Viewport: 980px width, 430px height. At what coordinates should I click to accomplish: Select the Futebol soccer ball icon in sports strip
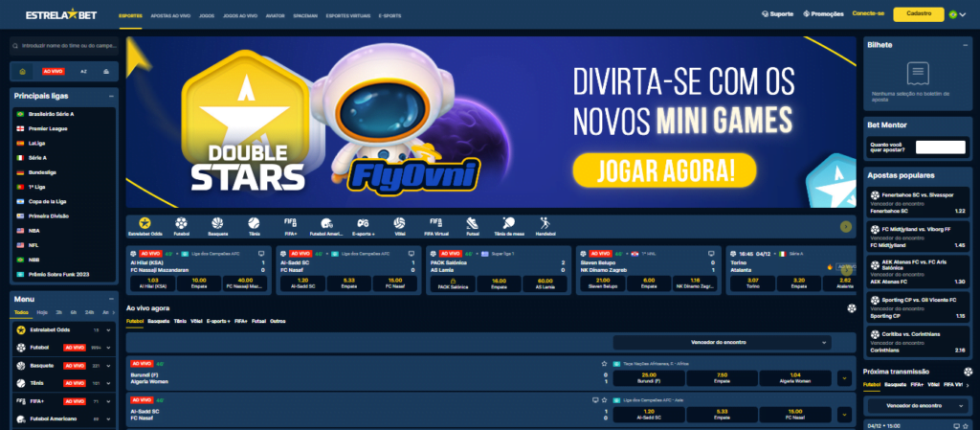[x=181, y=223]
